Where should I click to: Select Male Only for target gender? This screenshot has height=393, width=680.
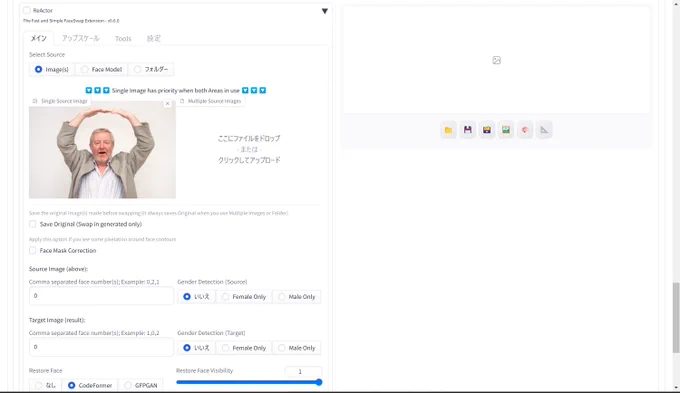point(297,348)
